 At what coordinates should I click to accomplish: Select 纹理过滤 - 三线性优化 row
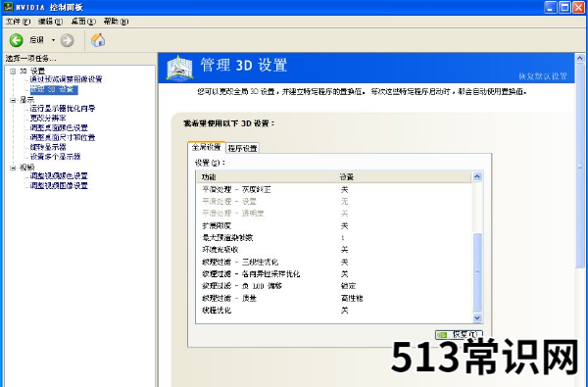pyautogui.click(x=334, y=262)
